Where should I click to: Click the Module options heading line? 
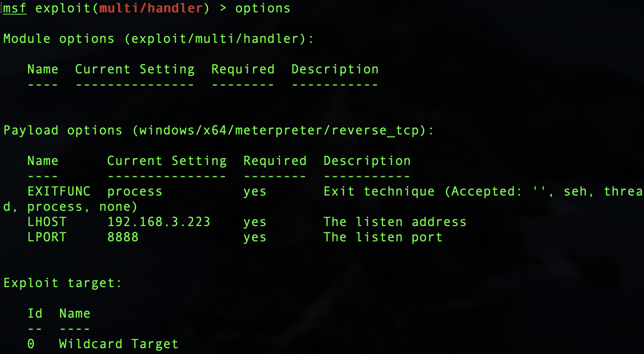[158, 39]
